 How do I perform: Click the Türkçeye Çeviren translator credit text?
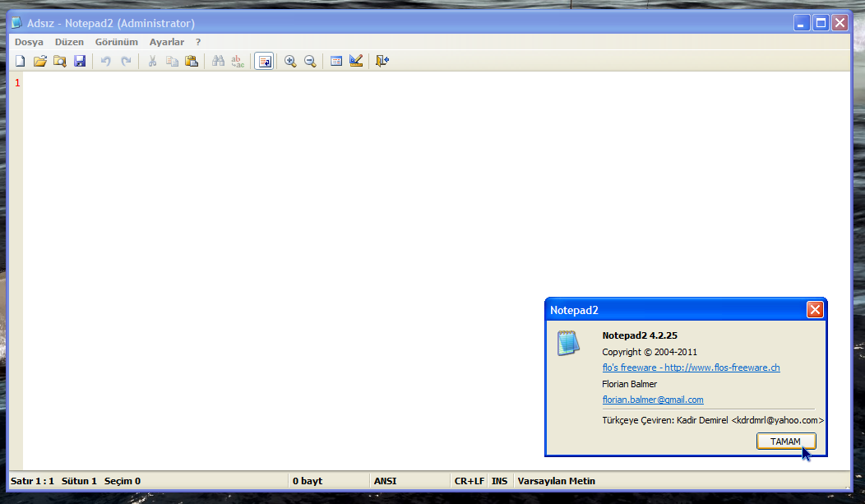point(713,420)
